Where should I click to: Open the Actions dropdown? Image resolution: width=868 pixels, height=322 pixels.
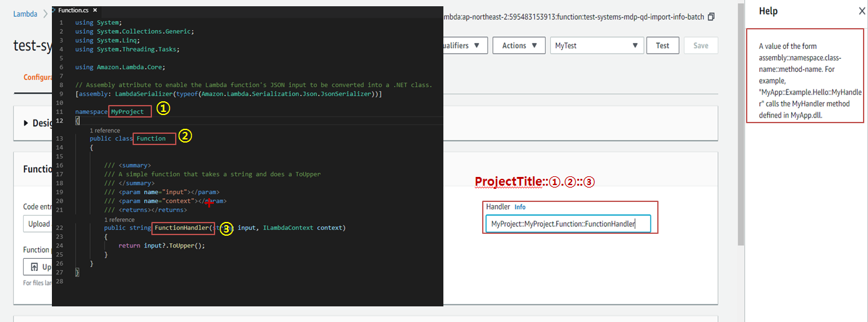tap(519, 46)
